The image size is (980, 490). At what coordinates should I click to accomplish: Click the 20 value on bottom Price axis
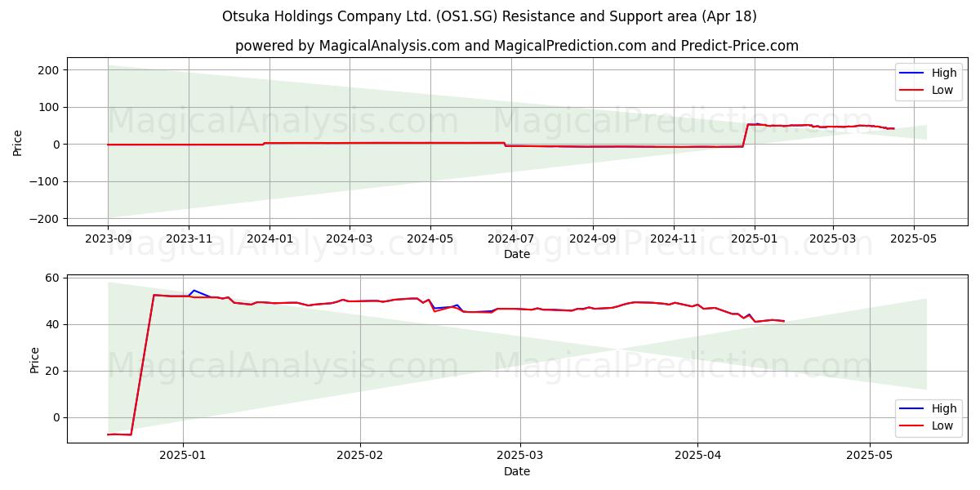(52, 371)
